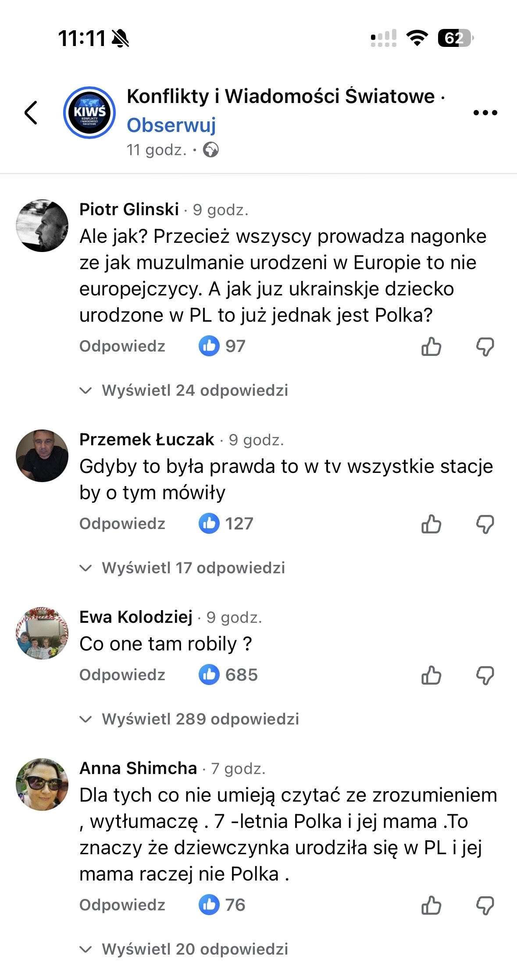Open Konflikty i Wiadomości Światowe page title

[281, 96]
